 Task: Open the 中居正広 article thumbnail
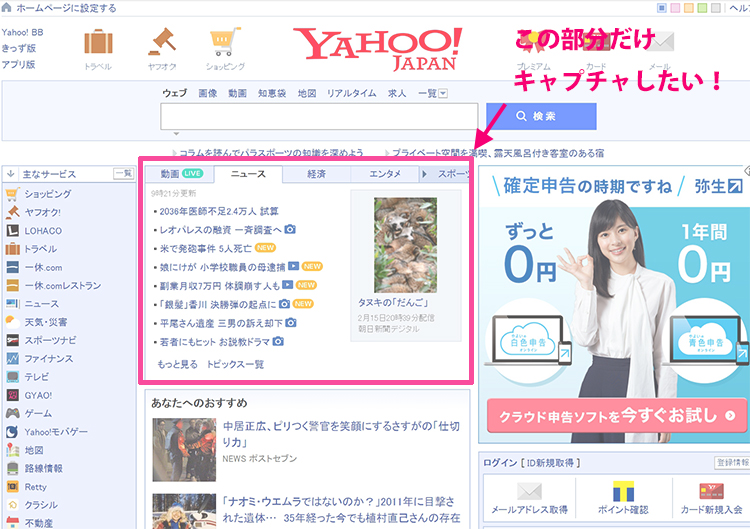pos(184,450)
